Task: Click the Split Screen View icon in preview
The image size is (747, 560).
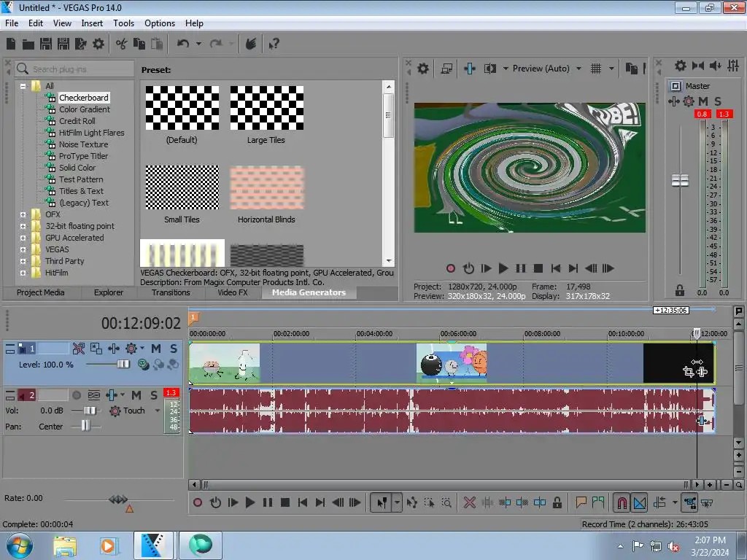Action: [490, 69]
